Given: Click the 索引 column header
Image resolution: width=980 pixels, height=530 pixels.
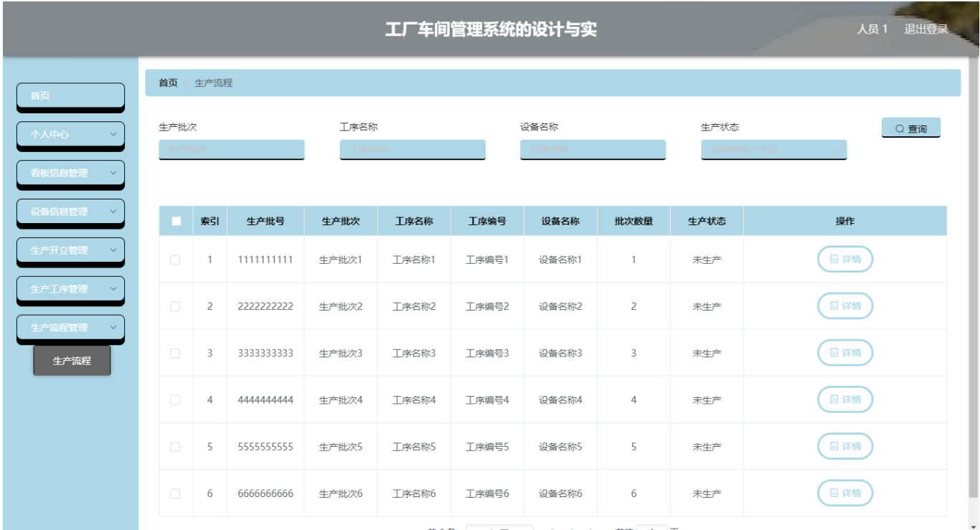Looking at the screenshot, I should tap(209, 221).
